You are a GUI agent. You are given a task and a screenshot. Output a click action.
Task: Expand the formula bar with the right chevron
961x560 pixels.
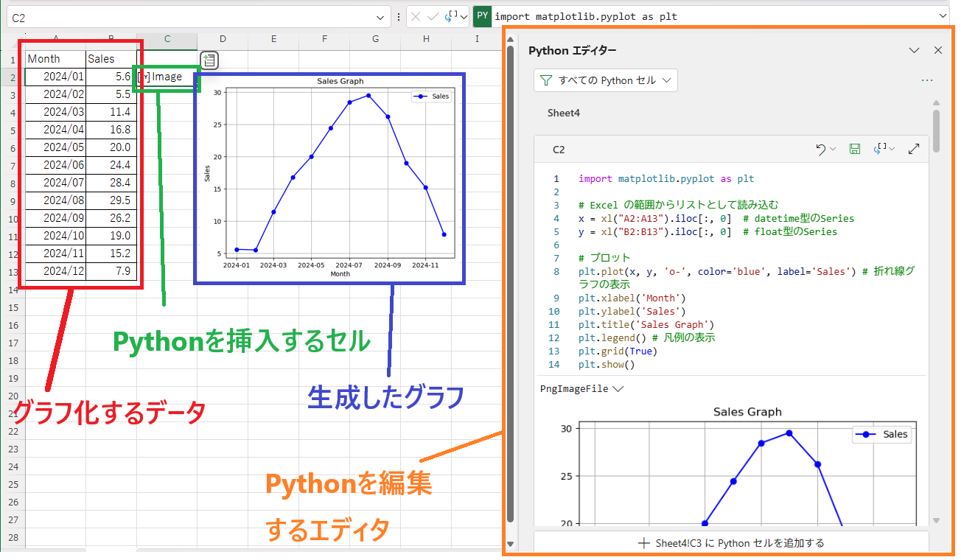click(x=943, y=16)
